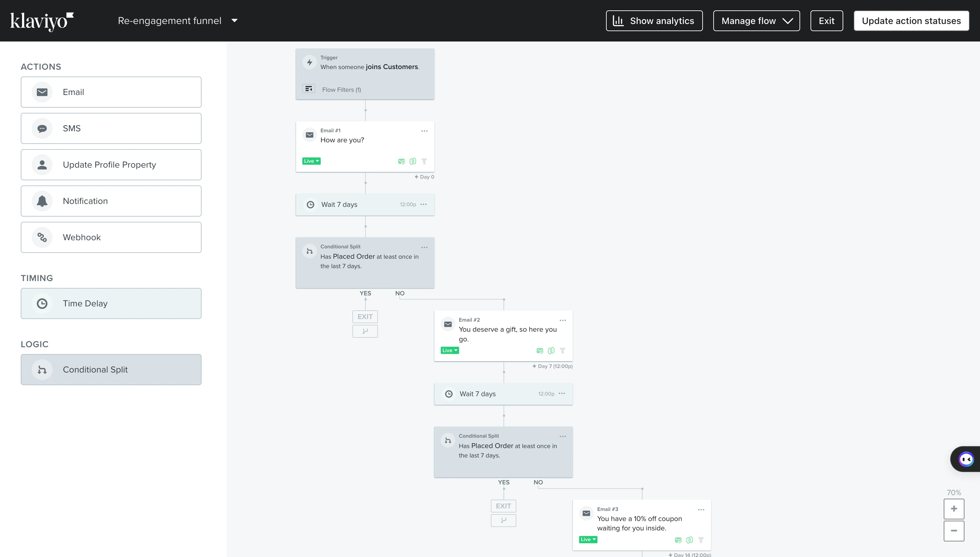Image resolution: width=980 pixels, height=557 pixels.
Task: Open three-dot menu of second Wait 7 days
Action: (x=562, y=394)
